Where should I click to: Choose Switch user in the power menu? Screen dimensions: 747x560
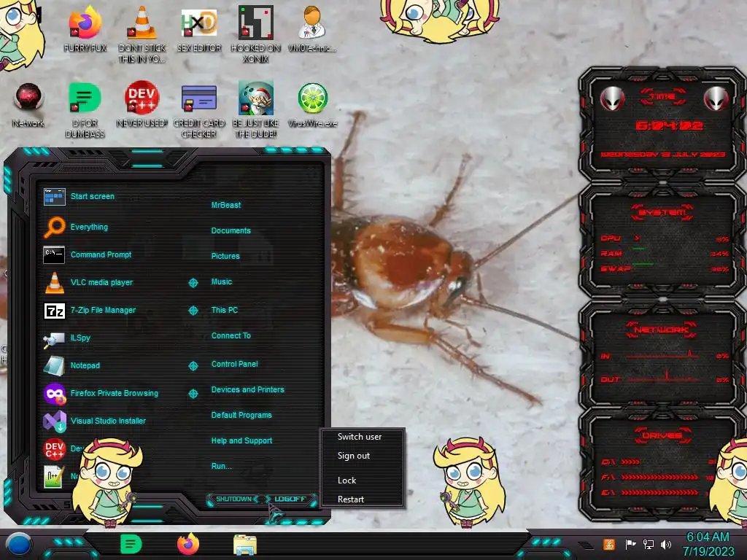(360, 437)
